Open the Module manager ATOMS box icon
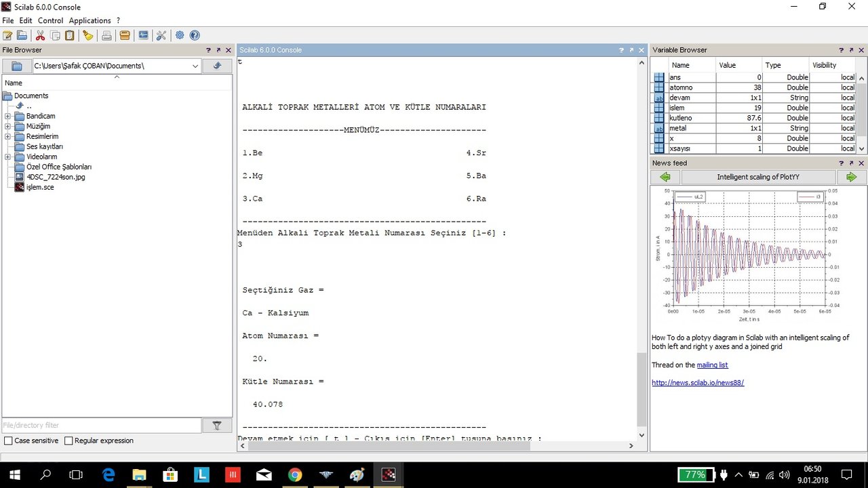The width and height of the screenshot is (868, 488). pos(125,35)
